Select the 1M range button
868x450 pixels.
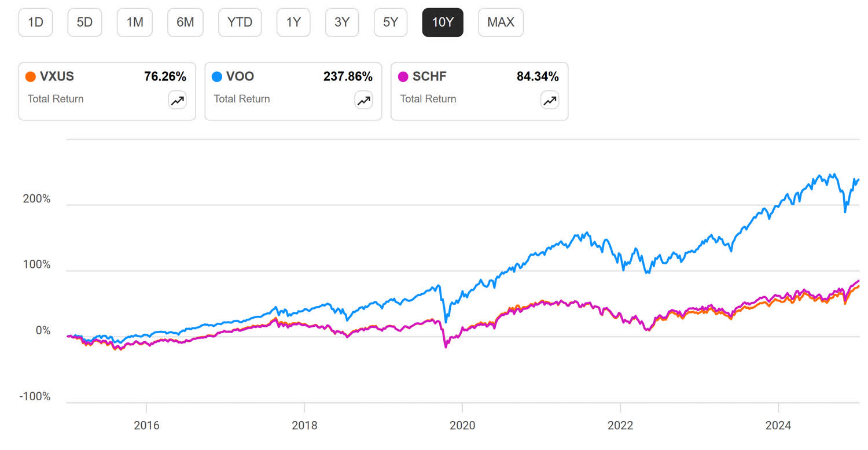134,22
